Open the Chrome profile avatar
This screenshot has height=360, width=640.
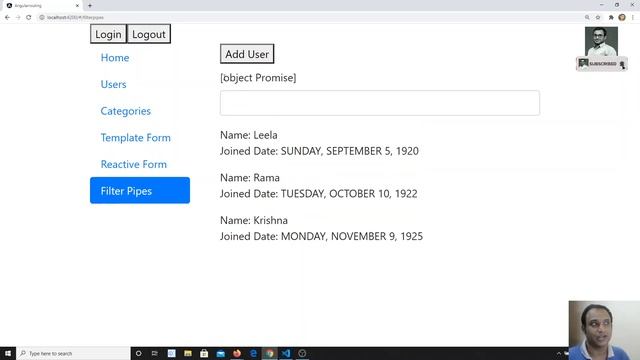tap(622, 18)
